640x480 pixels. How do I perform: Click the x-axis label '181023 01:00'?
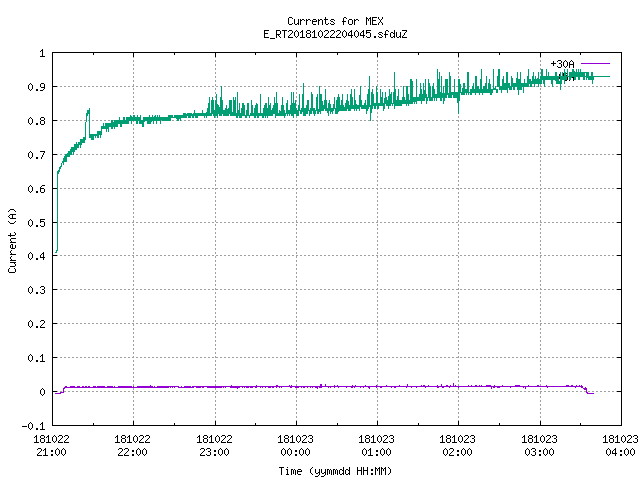click(376, 446)
